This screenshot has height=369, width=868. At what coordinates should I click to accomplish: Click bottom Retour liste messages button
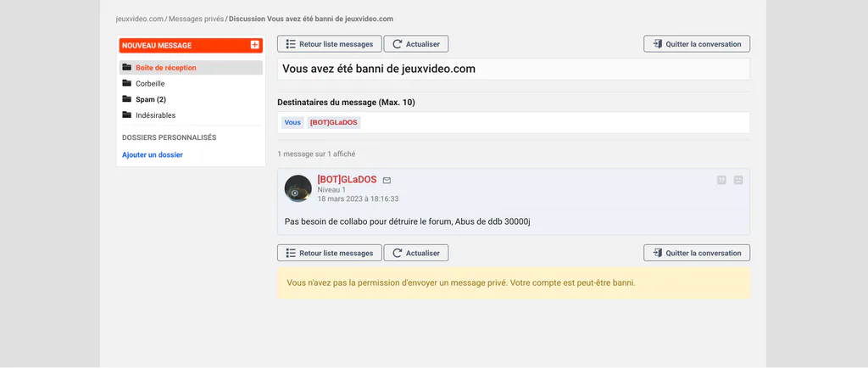[x=330, y=253]
